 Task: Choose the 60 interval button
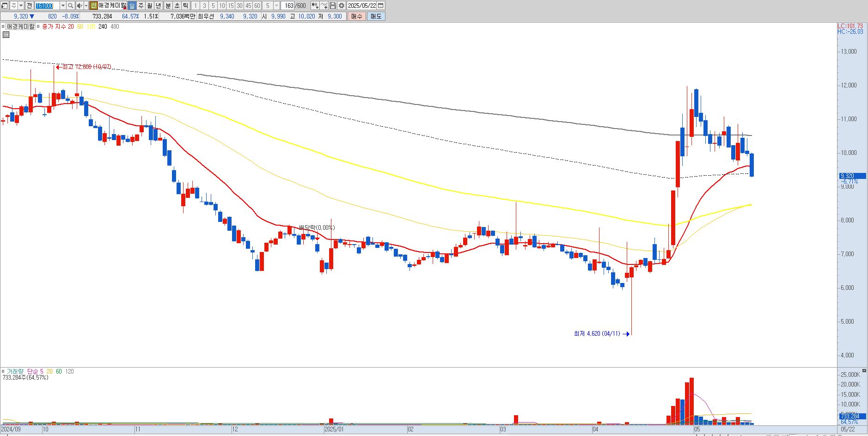click(x=257, y=6)
